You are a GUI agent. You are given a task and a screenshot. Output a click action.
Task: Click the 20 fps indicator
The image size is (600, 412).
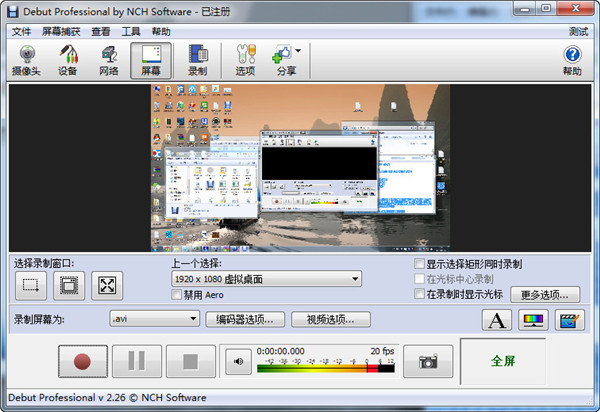pyautogui.click(x=382, y=351)
